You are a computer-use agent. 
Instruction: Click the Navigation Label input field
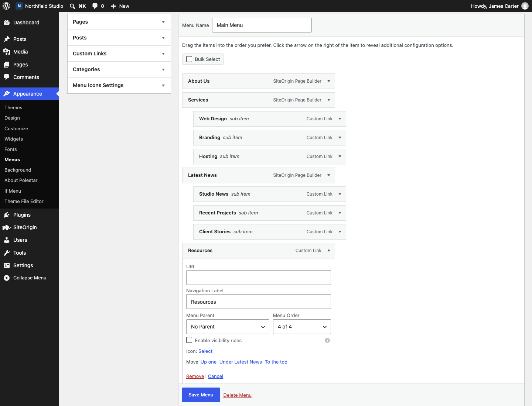(259, 302)
